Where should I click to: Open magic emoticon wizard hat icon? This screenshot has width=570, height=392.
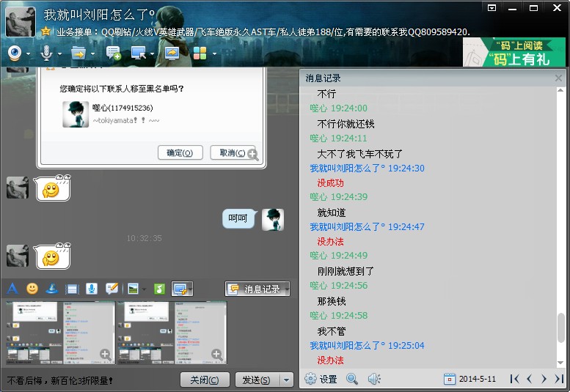coord(52,289)
